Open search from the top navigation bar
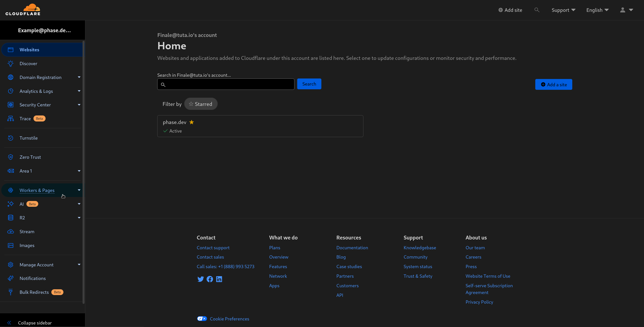 pyautogui.click(x=537, y=10)
